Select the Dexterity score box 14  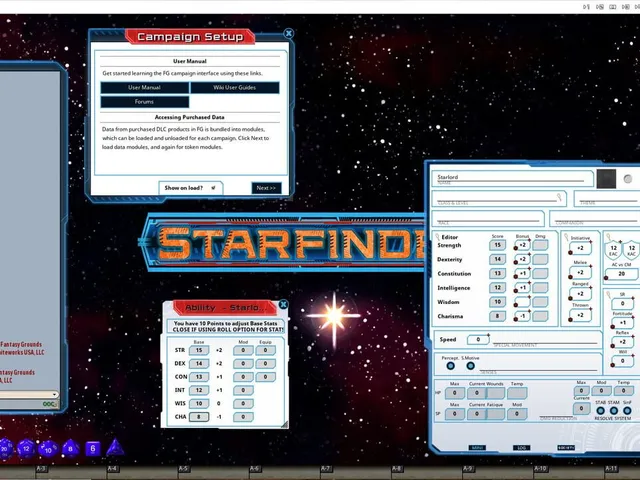[x=498, y=259]
